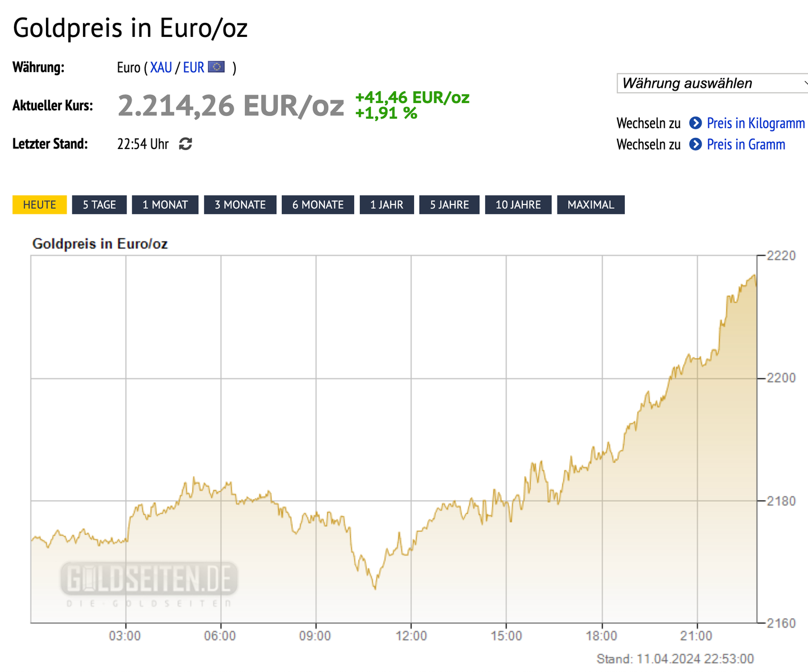Click the EU flag icon
Image resolution: width=808 pixels, height=672 pixels.
tap(216, 67)
